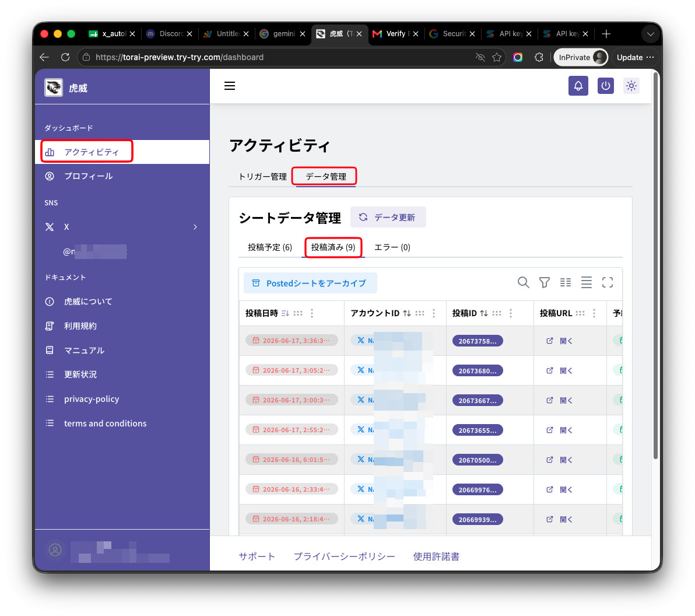
Task: Sort by 投稿ID column arrows
Action: point(484,314)
